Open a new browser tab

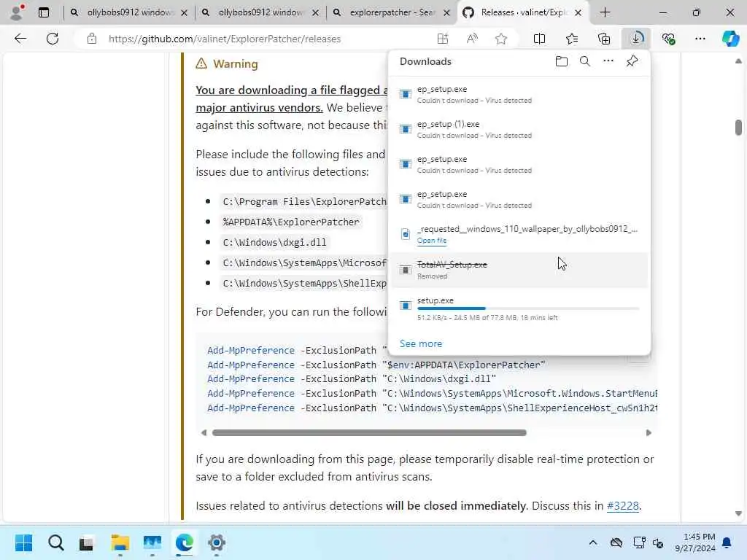point(605,12)
